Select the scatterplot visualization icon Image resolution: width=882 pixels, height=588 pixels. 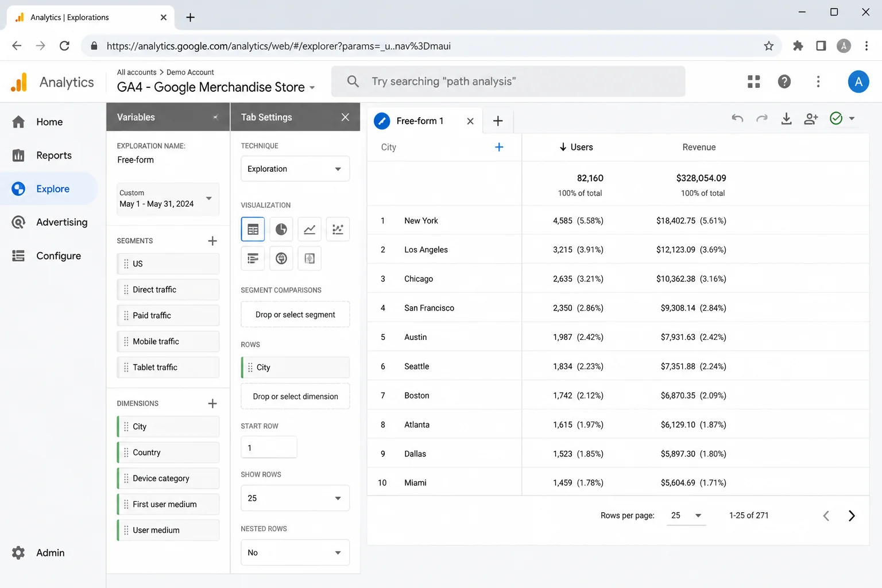pos(338,230)
